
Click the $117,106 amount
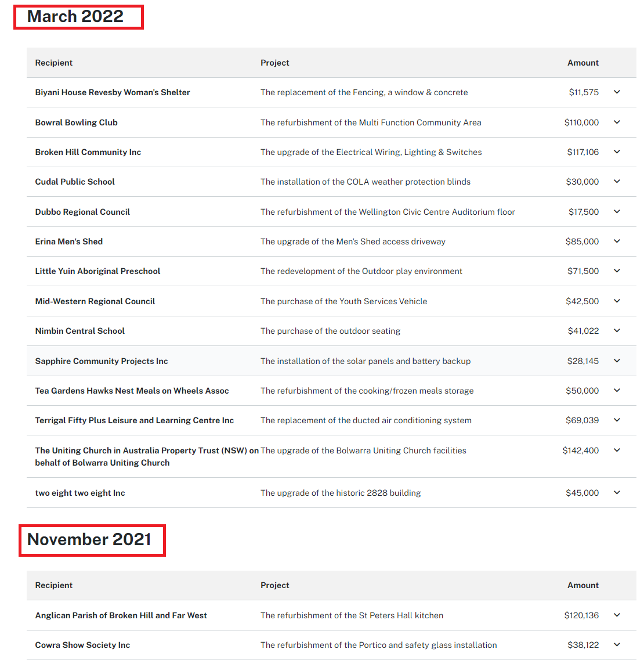(583, 152)
